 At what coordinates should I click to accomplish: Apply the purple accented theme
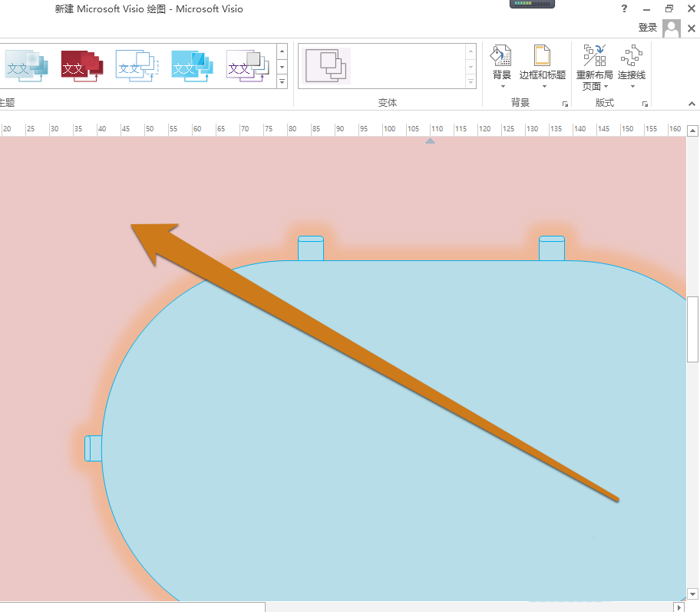coord(247,66)
